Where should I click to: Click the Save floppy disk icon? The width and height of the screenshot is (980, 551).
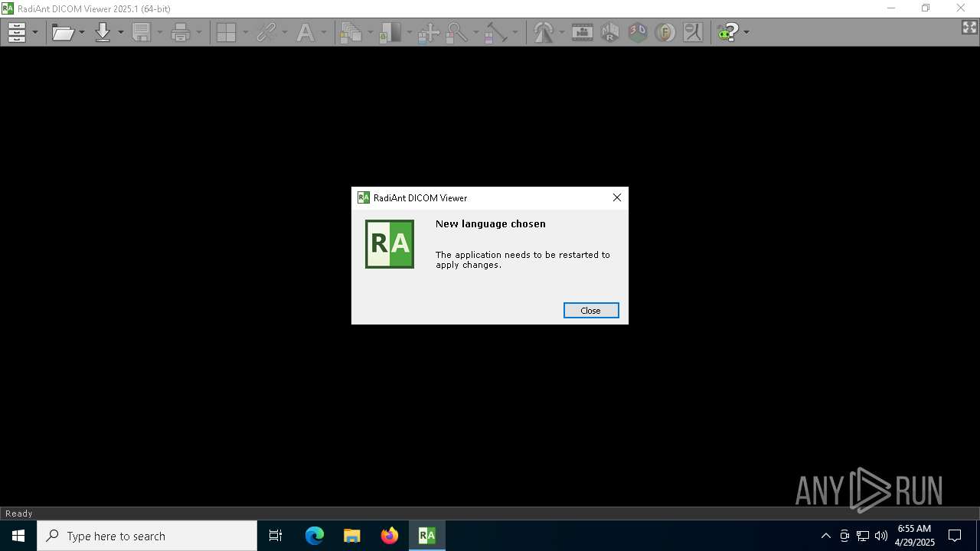tap(142, 32)
